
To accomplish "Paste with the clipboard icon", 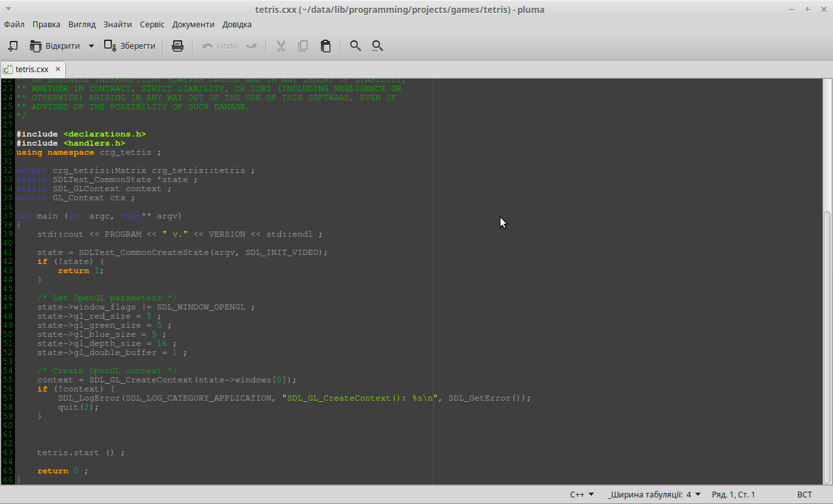I will [325, 46].
